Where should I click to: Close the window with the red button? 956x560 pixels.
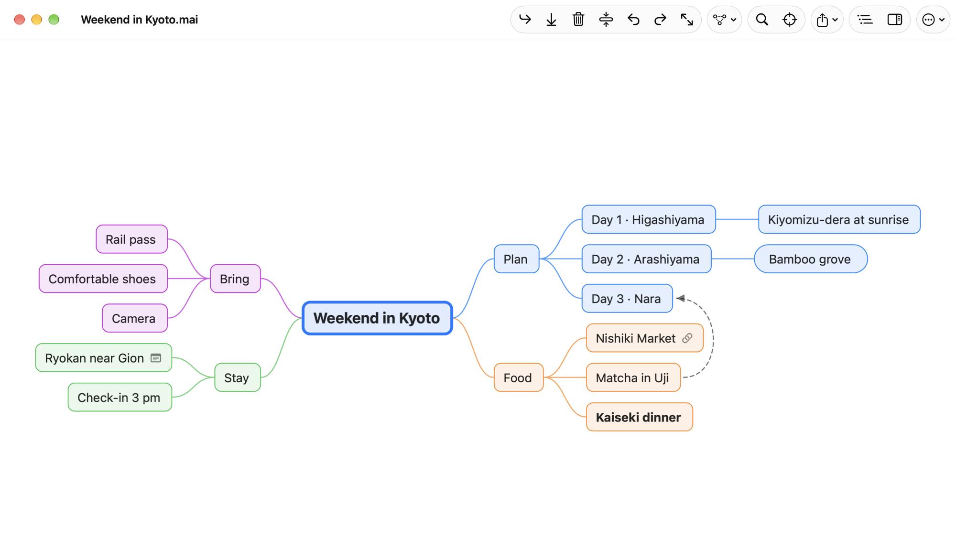[x=20, y=20]
